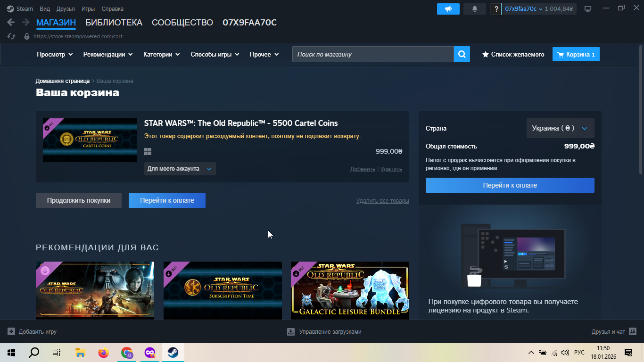Open the Windows notification center
Viewport: 644px width, 362px height.
[628, 352]
